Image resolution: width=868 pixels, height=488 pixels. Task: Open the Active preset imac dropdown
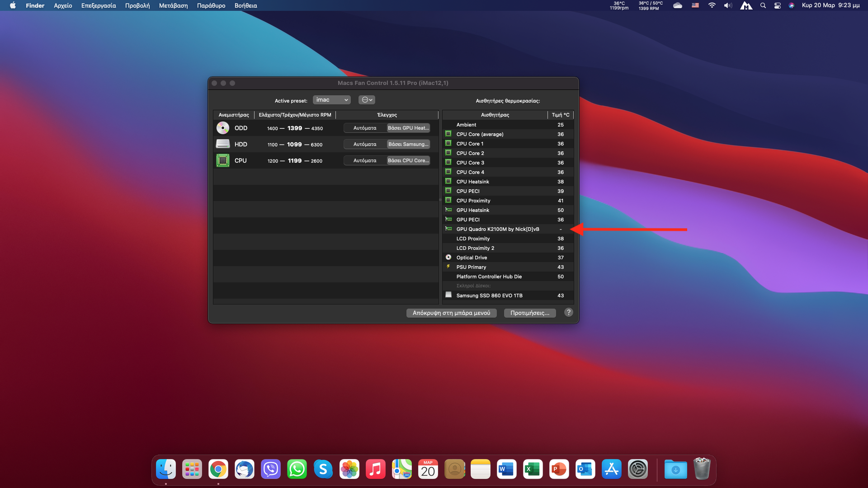click(x=331, y=100)
